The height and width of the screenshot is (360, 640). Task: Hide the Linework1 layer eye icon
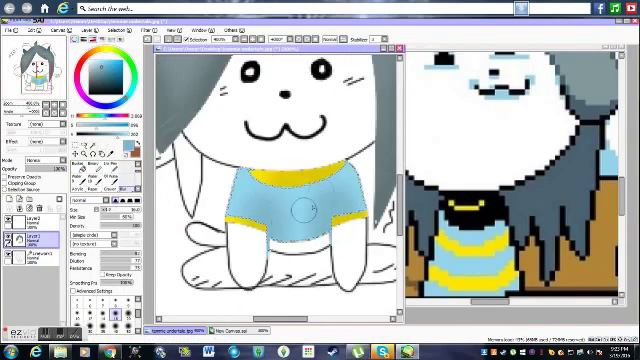pyautogui.click(x=8, y=254)
